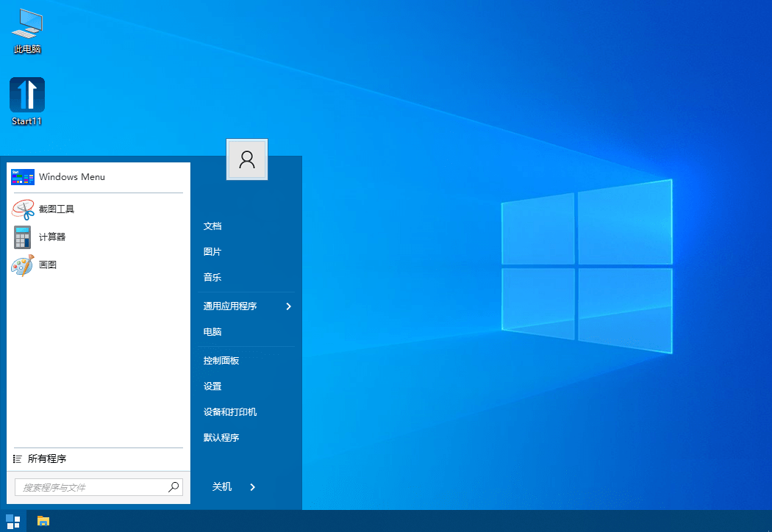Click the user account avatar picture
772x532 pixels.
click(x=246, y=159)
